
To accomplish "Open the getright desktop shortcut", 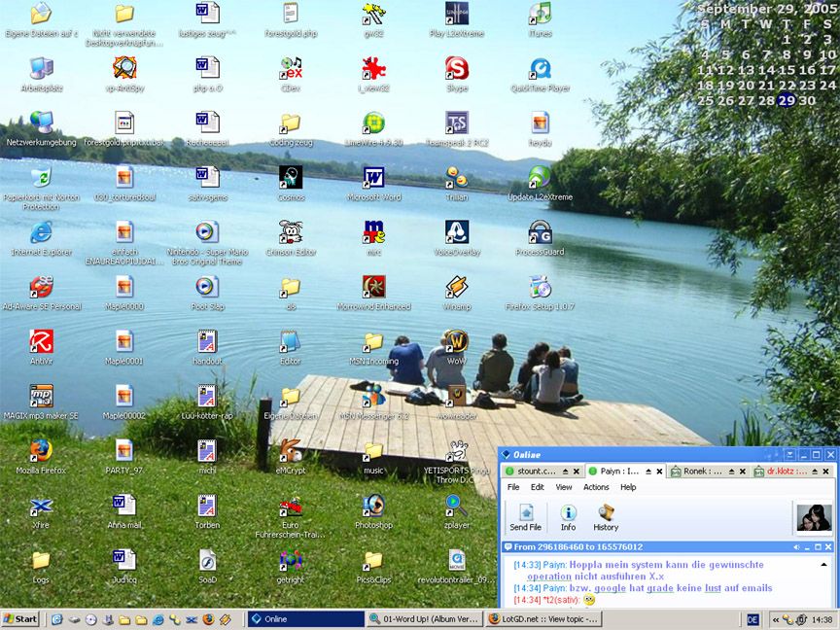I will 291,560.
